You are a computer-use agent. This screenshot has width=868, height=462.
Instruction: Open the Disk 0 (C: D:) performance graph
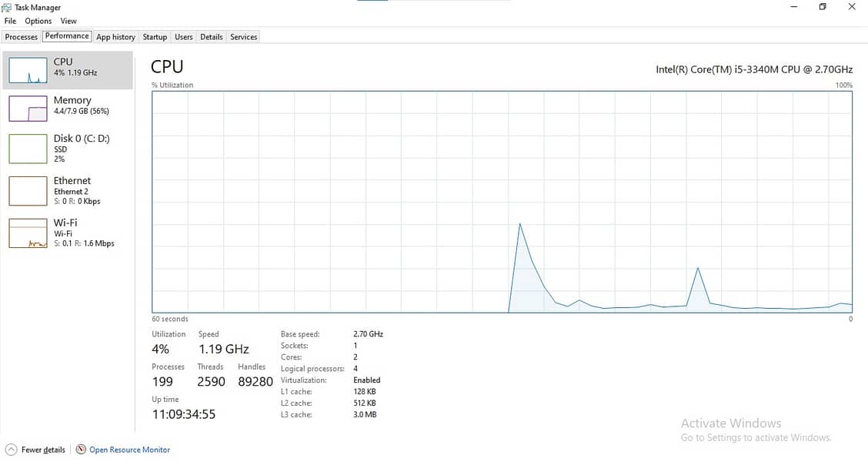pyautogui.click(x=28, y=149)
